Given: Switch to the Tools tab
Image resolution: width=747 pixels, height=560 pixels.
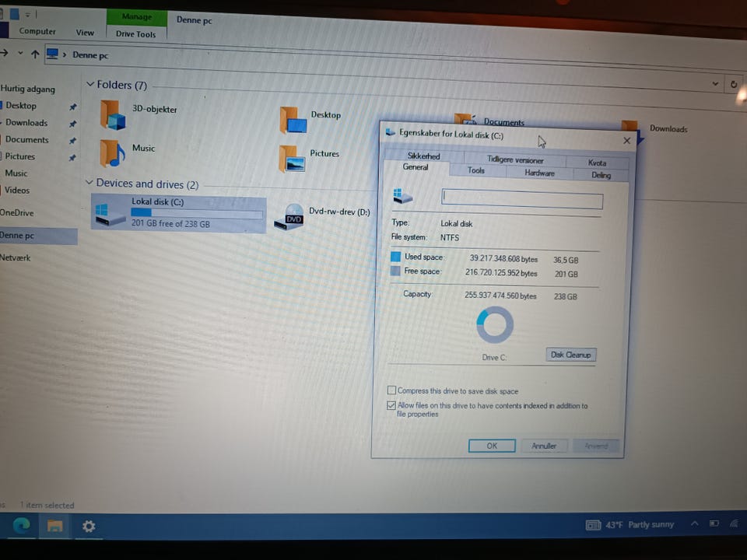Looking at the screenshot, I should (x=476, y=170).
